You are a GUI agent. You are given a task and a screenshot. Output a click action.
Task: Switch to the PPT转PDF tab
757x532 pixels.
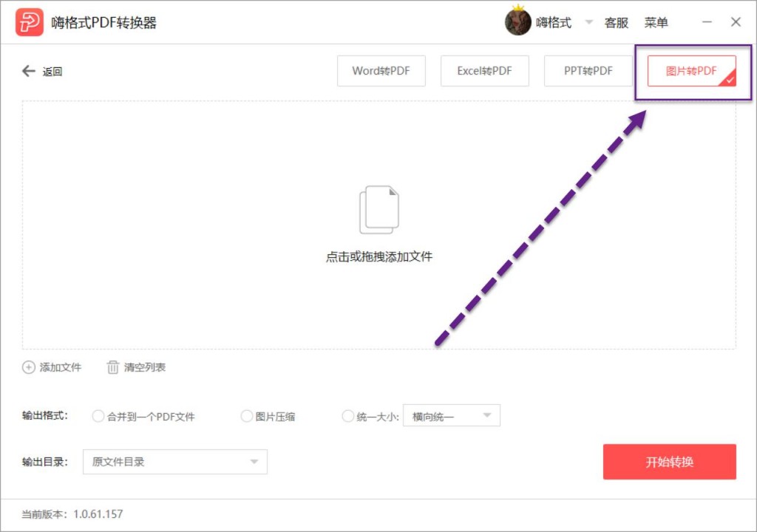pos(588,71)
